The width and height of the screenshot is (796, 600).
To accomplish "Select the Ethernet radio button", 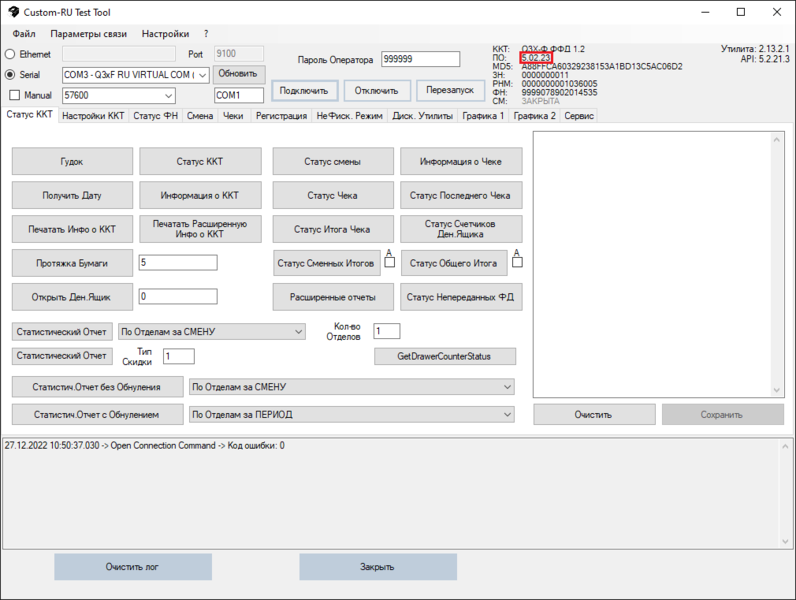I will pyautogui.click(x=10, y=54).
